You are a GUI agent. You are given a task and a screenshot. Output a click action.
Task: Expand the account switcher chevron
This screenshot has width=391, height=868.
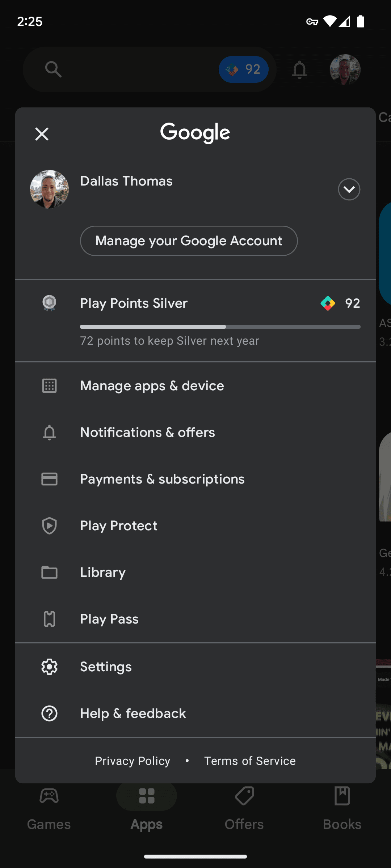click(x=349, y=189)
